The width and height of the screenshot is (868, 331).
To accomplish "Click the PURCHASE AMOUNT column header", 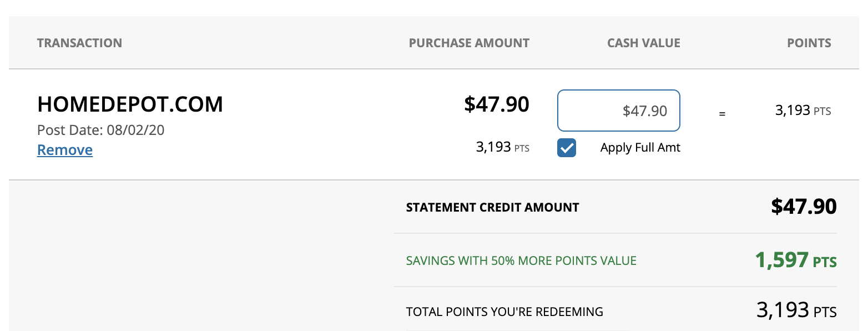I will coord(469,43).
